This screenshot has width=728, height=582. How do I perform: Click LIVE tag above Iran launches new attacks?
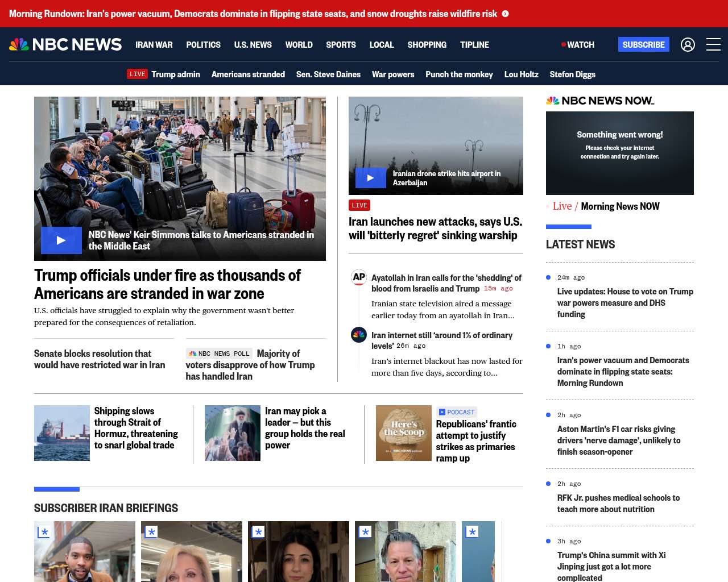coord(359,205)
